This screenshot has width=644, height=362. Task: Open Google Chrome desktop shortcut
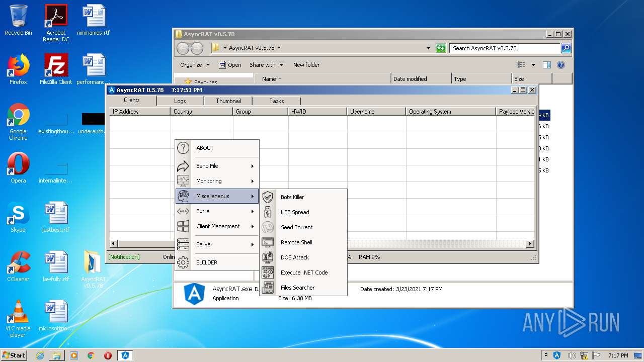click(x=18, y=122)
